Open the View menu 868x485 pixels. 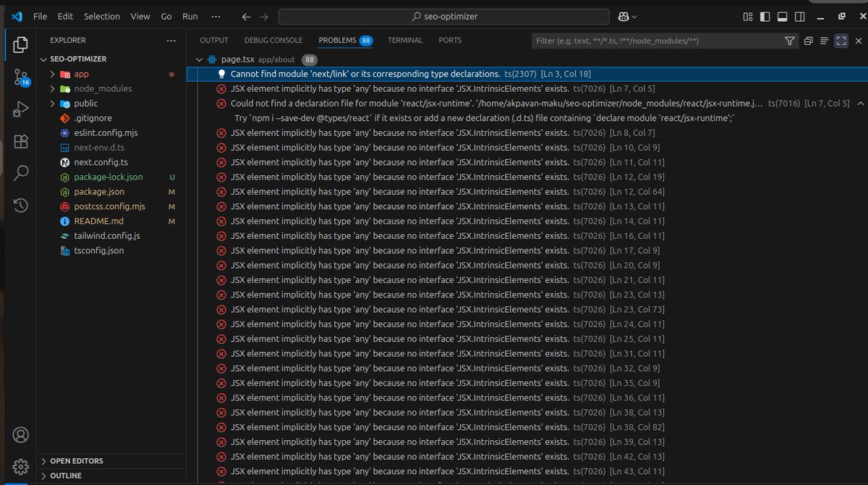click(x=140, y=16)
